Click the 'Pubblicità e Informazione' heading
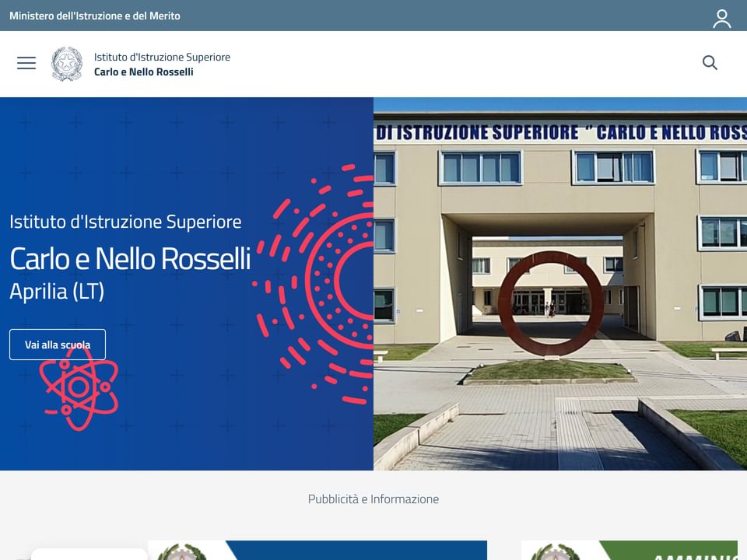Viewport: 747px width, 560px height. [x=373, y=499]
